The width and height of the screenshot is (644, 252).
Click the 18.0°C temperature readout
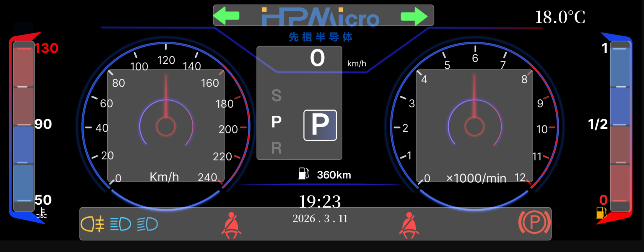pos(560,17)
